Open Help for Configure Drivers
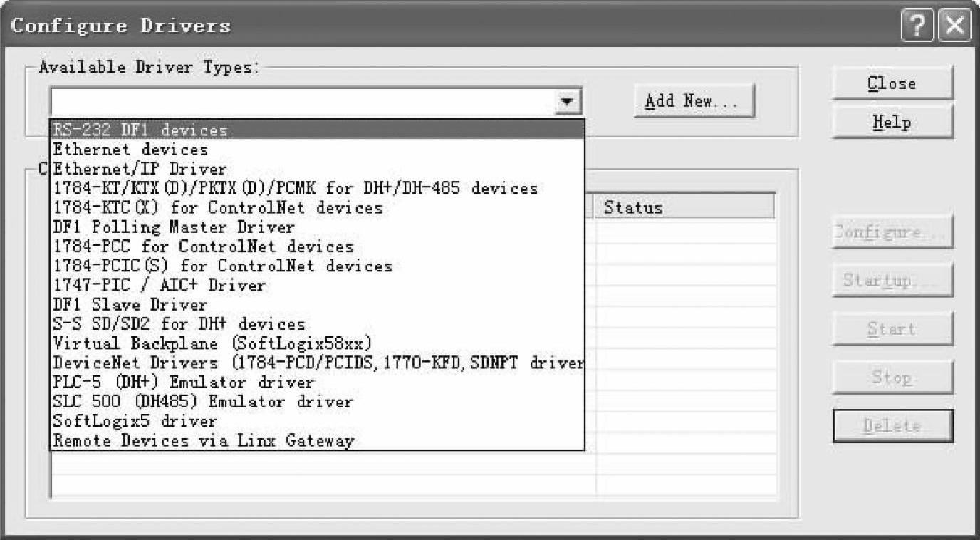Viewport: 980px width, 540px height. 892,122
